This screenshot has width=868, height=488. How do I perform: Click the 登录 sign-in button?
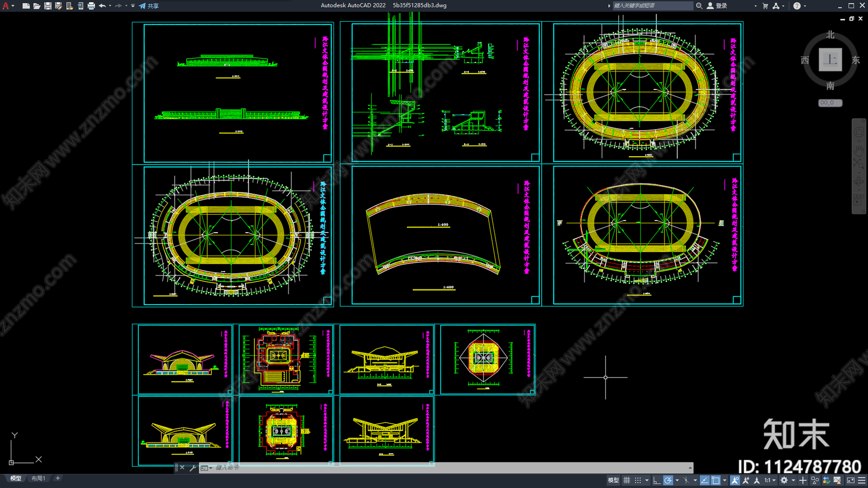point(717,5)
